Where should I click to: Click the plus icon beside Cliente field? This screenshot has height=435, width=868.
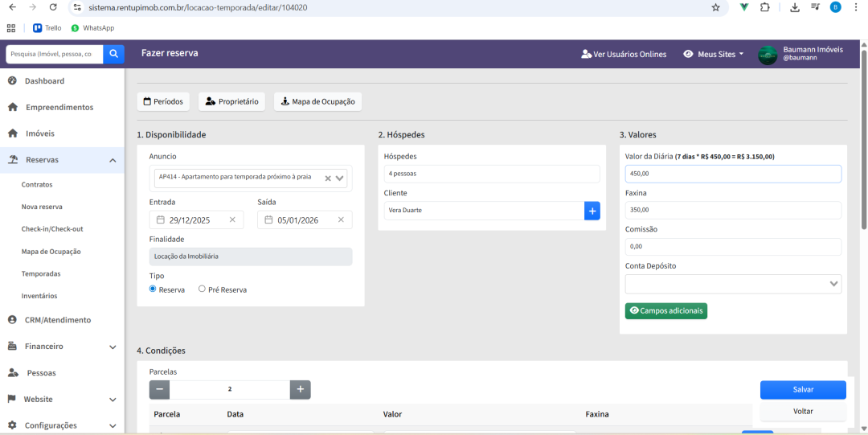(x=592, y=211)
